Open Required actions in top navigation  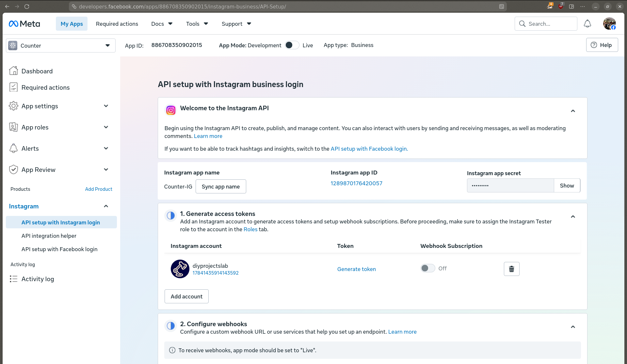click(x=117, y=24)
